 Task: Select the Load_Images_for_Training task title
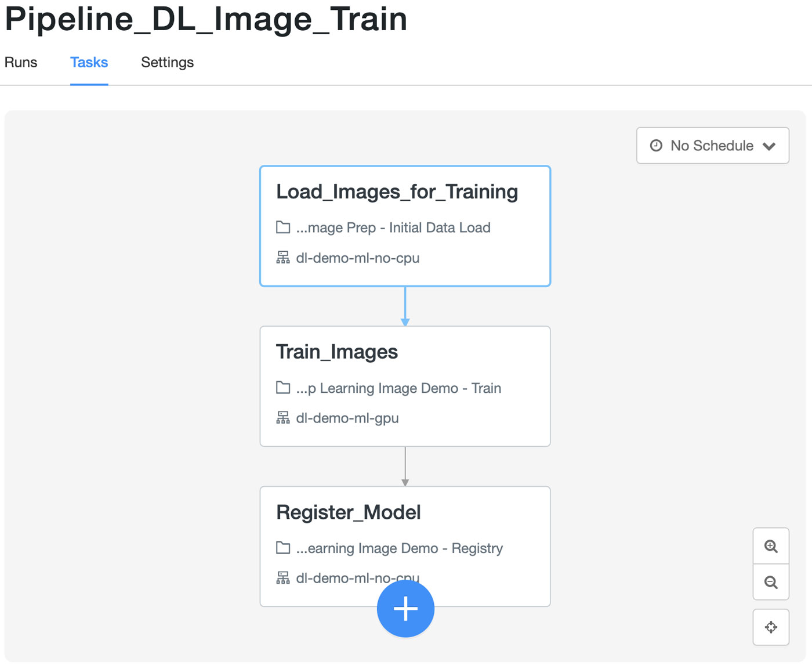[x=397, y=191]
